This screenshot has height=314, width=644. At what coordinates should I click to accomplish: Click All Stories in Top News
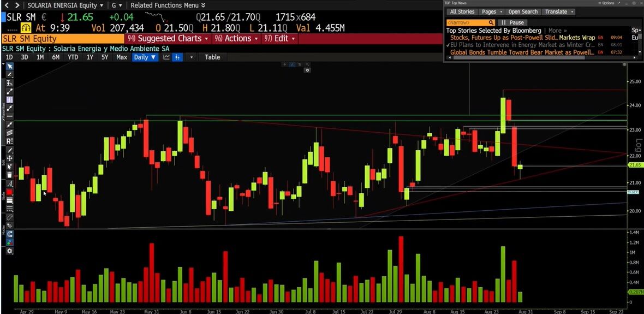click(x=462, y=12)
